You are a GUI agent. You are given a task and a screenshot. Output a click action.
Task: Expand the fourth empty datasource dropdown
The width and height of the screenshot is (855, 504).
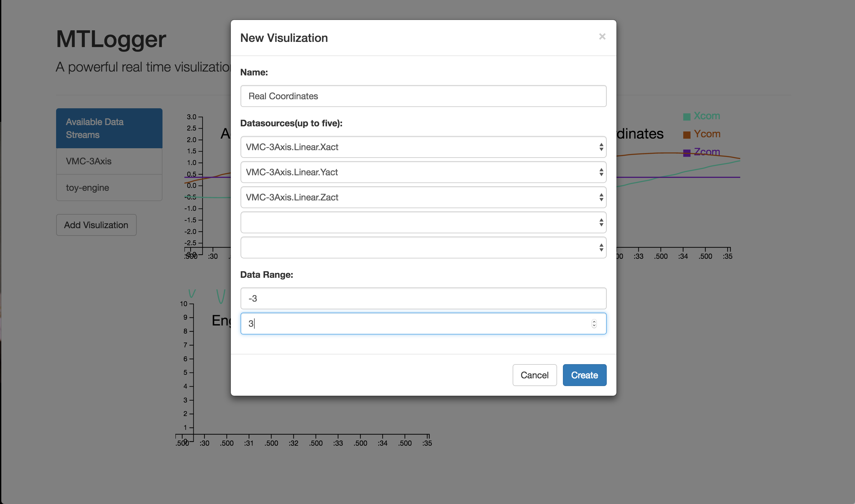[423, 222]
